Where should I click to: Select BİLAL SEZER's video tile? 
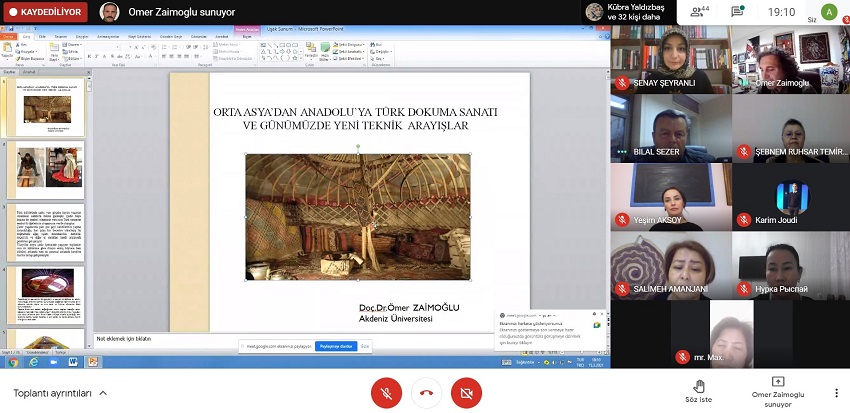670,128
